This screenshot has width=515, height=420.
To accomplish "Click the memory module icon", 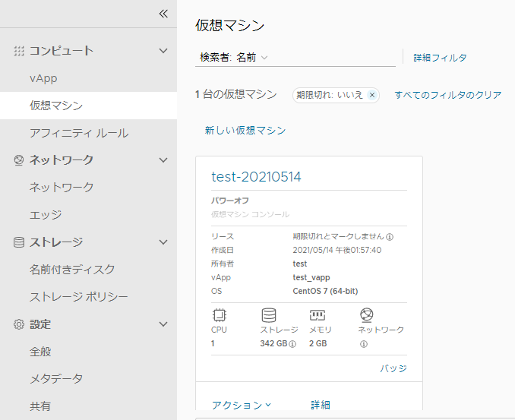I will pos(318,315).
